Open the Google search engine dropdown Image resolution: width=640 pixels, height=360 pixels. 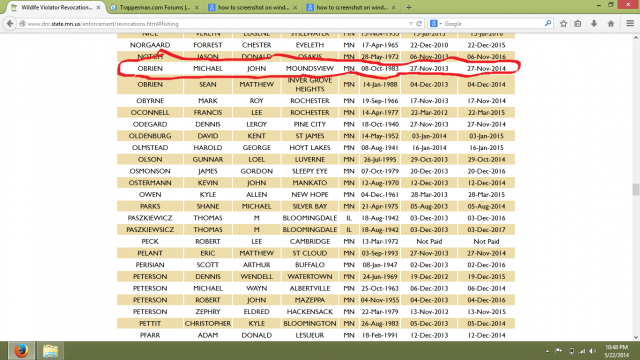[436, 24]
